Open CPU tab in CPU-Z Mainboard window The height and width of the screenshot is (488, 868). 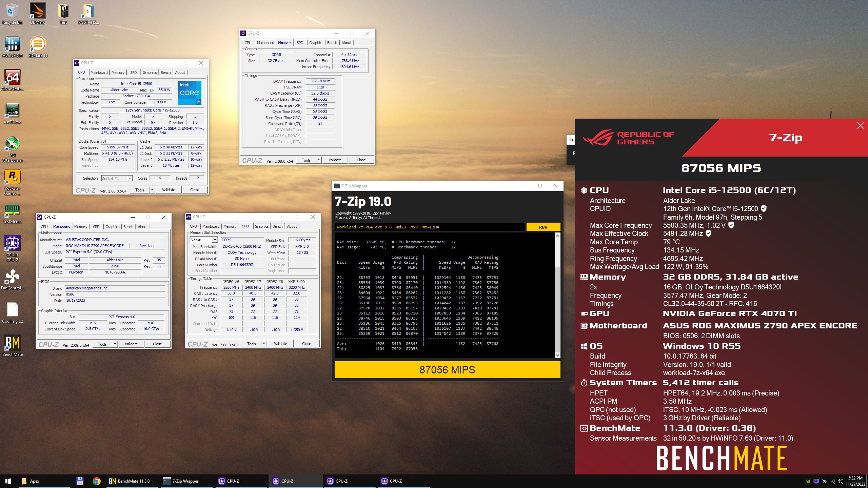click(x=44, y=227)
